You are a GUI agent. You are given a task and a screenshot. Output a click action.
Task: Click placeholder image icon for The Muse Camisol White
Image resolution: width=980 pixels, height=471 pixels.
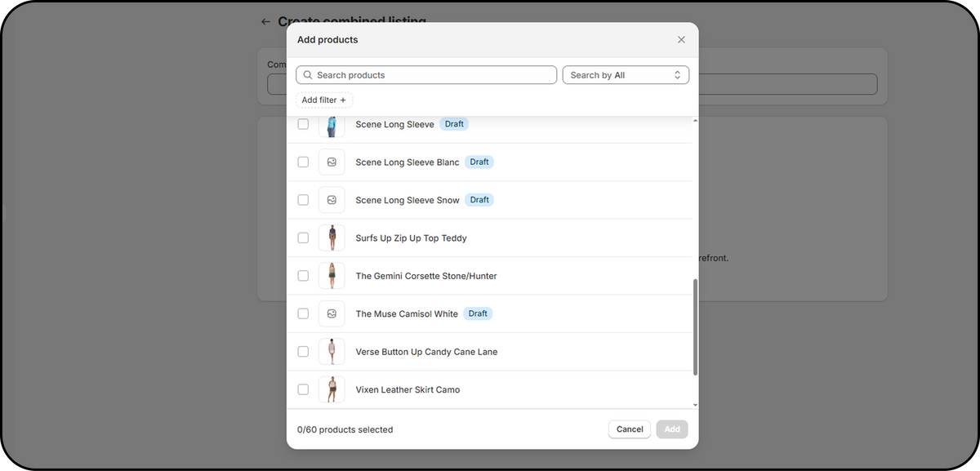click(x=332, y=313)
